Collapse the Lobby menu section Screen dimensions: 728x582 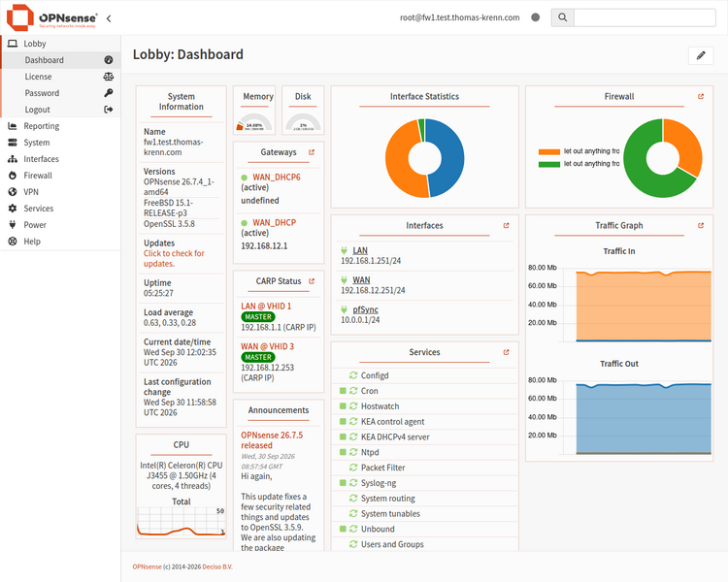60,44
